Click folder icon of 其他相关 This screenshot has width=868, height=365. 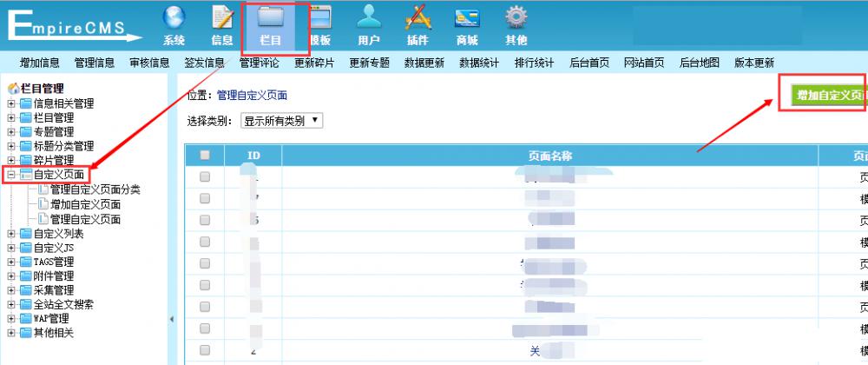click(x=26, y=333)
